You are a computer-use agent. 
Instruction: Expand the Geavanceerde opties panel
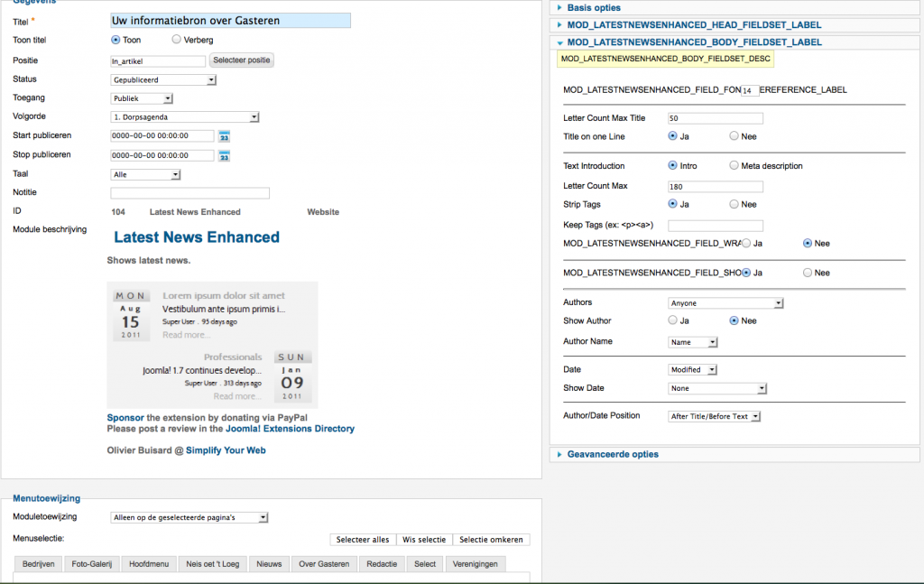point(613,454)
